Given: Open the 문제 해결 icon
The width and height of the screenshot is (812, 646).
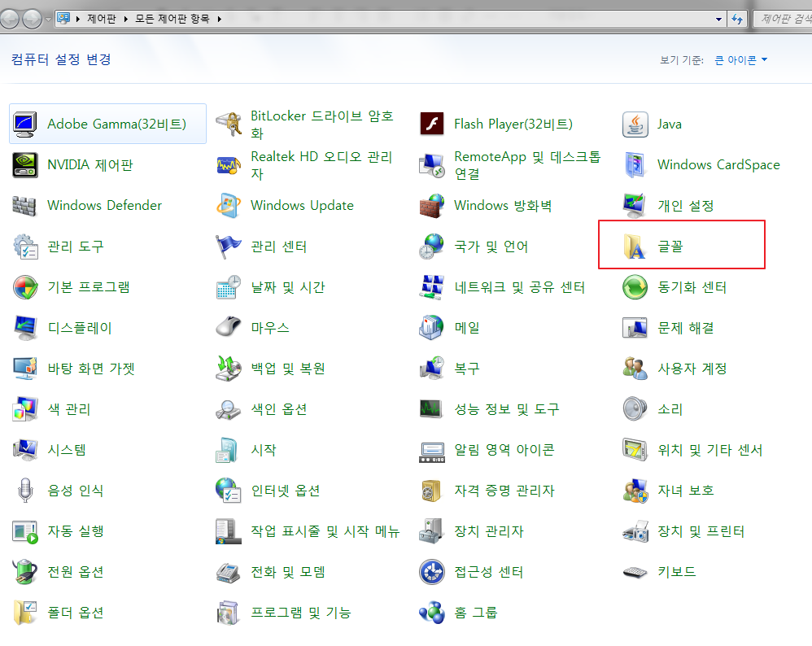Looking at the screenshot, I should pyautogui.click(x=635, y=328).
